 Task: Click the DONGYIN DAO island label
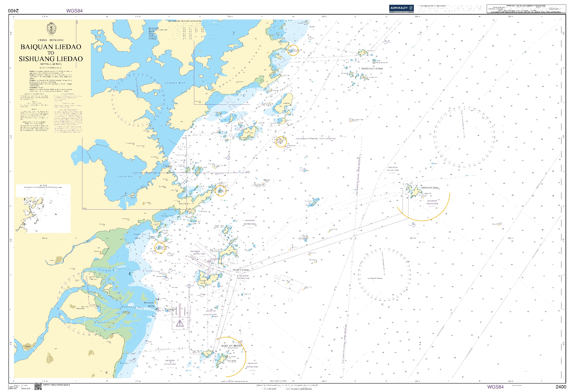[430, 188]
